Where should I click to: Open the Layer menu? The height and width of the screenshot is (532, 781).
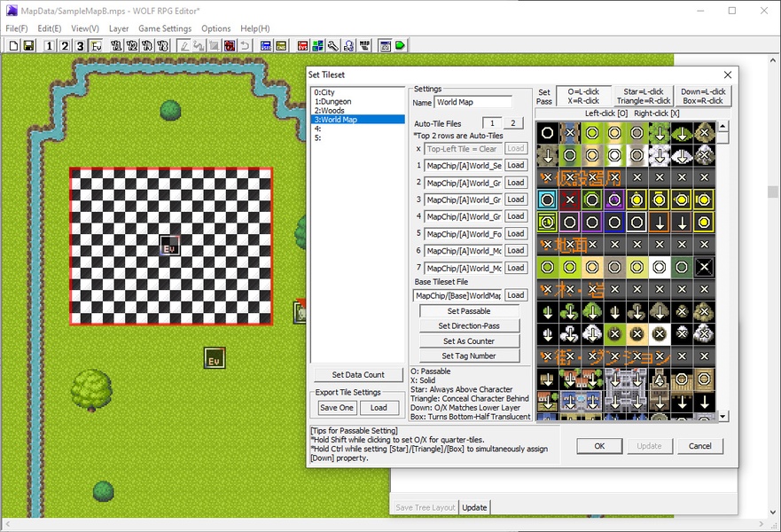119,28
